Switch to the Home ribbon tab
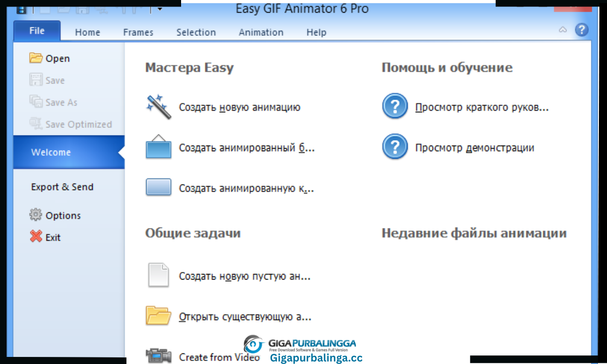Screen dimensions: 607x364 click(88, 32)
